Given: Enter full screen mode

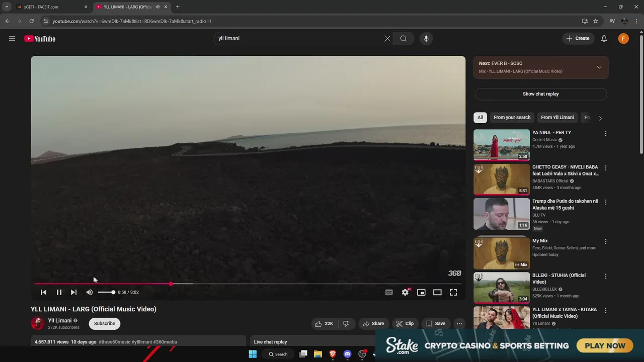Looking at the screenshot, I should coord(453,292).
